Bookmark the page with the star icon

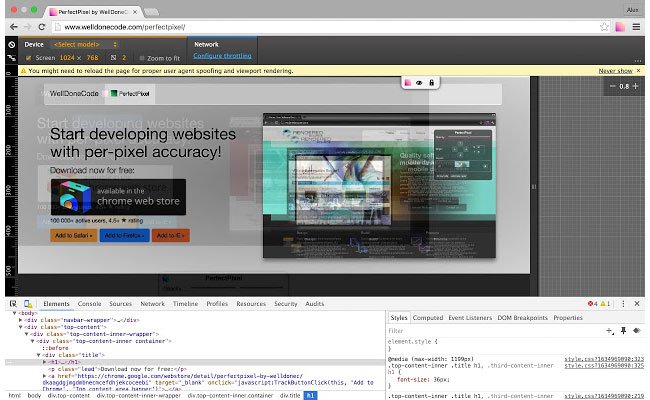click(604, 27)
